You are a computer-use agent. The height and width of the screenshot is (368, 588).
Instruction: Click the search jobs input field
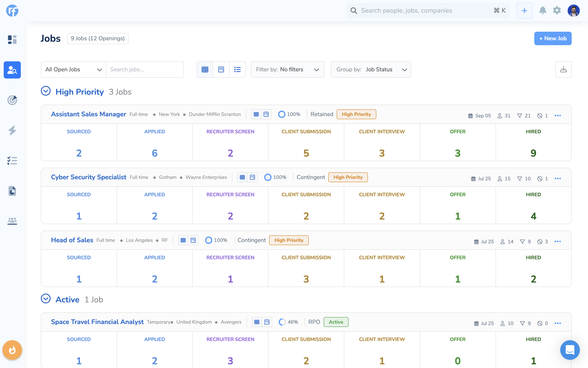pos(145,70)
